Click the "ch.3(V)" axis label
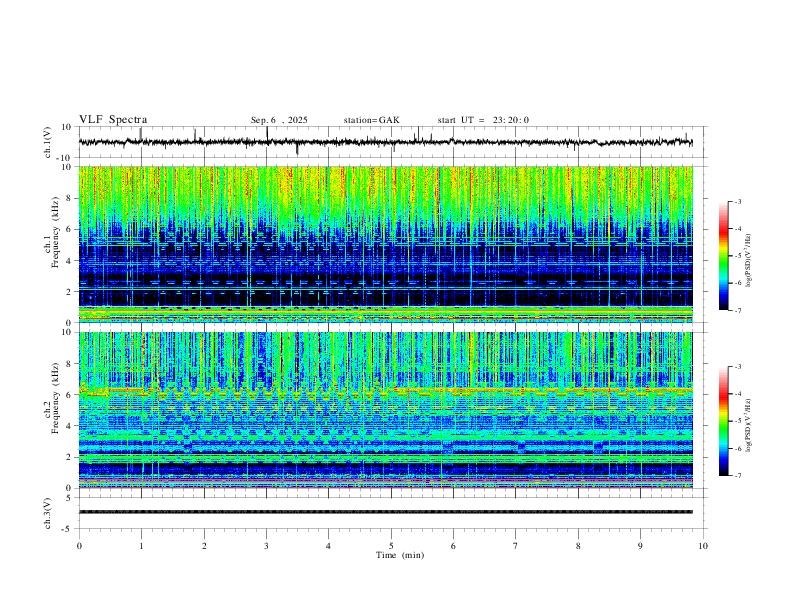This screenshot has height=612, width=792. pos(48,513)
